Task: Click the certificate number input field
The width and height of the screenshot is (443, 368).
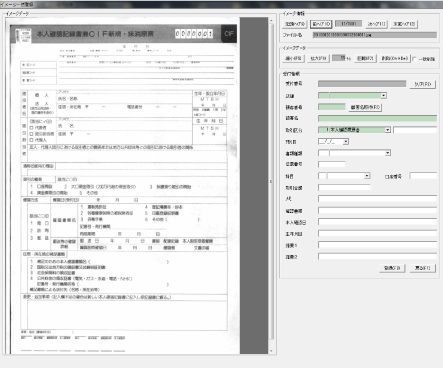Action: 332,164
